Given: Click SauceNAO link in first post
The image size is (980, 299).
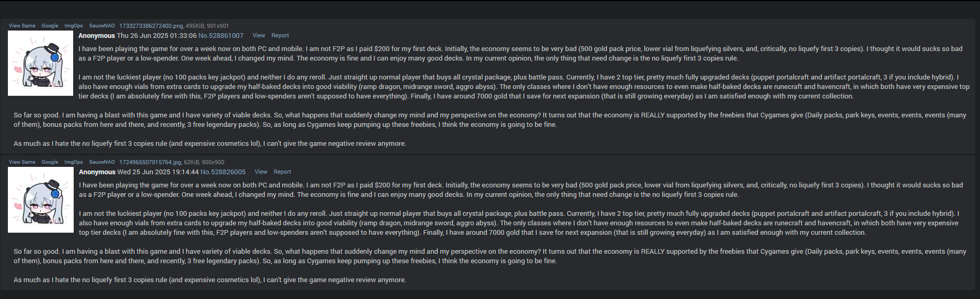Looking at the screenshot, I should [x=102, y=26].
